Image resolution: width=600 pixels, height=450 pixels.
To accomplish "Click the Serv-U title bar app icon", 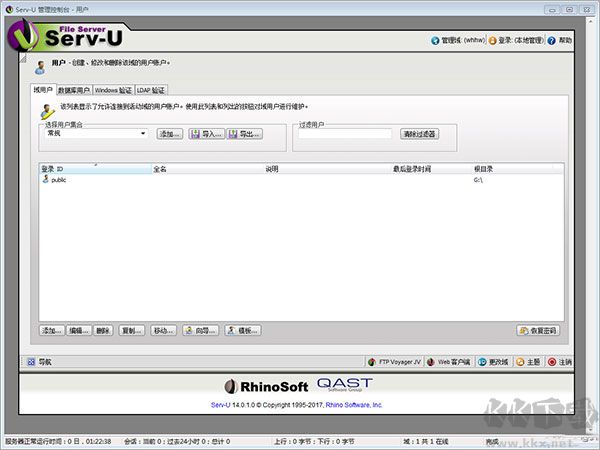I will [x=9, y=9].
